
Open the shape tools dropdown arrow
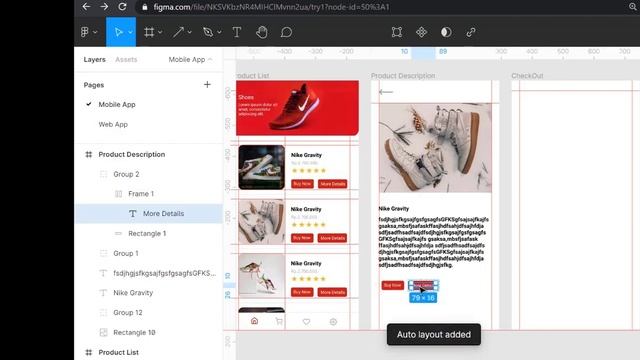click(189, 32)
